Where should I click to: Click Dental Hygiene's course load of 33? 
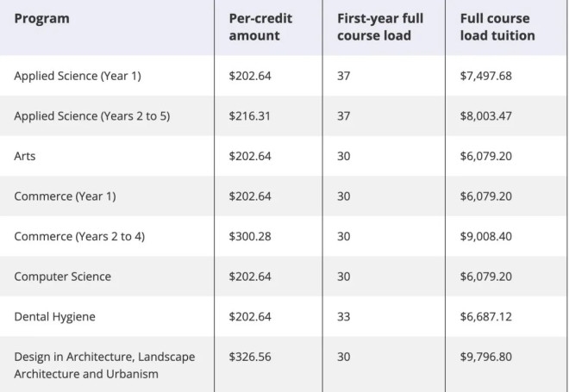coord(344,317)
